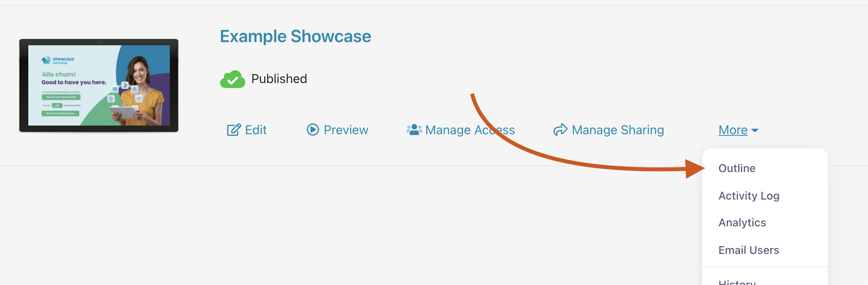The height and width of the screenshot is (285, 868).
Task: Click the Manage Sharing arrow icon
Action: (560, 130)
